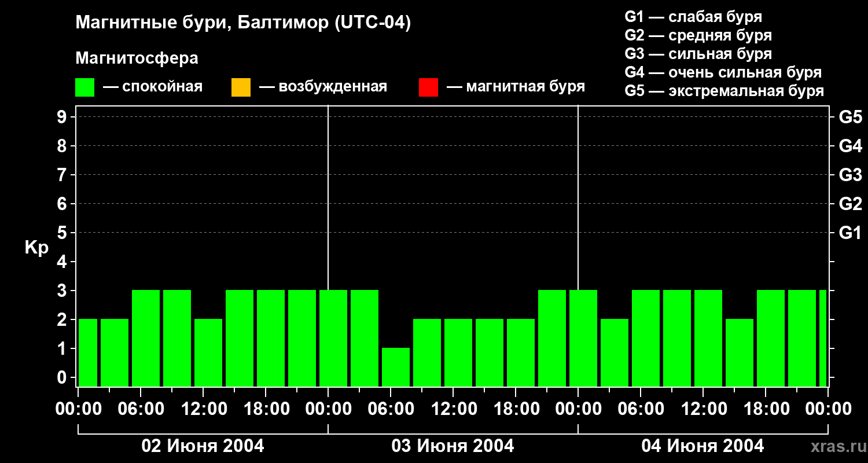Click '00:00' label between 02 and 03 Июня
The width and height of the screenshot is (868, 463).
pos(328,409)
